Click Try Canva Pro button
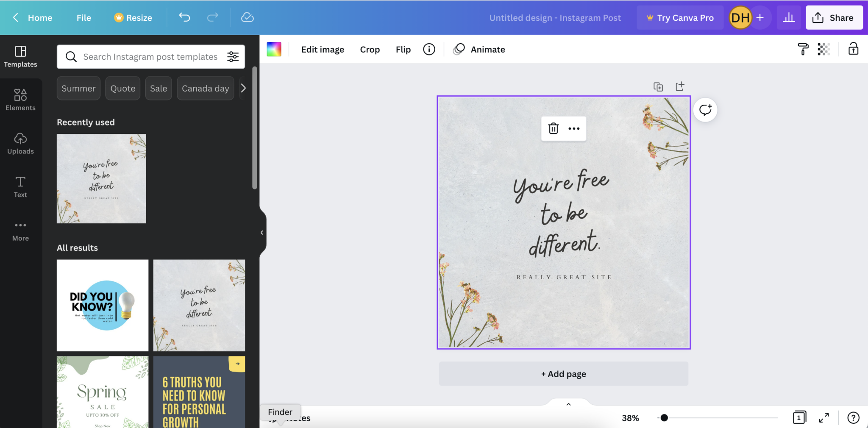This screenshot has width=868, height=428. 680,18
